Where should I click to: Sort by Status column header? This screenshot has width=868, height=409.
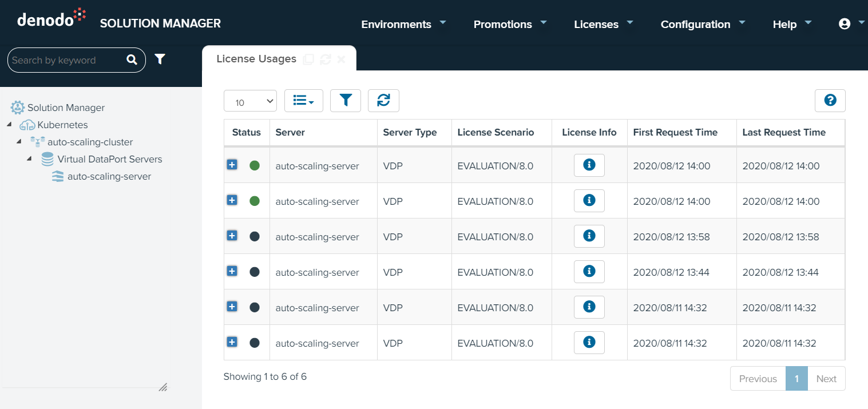tap(247, 132)
